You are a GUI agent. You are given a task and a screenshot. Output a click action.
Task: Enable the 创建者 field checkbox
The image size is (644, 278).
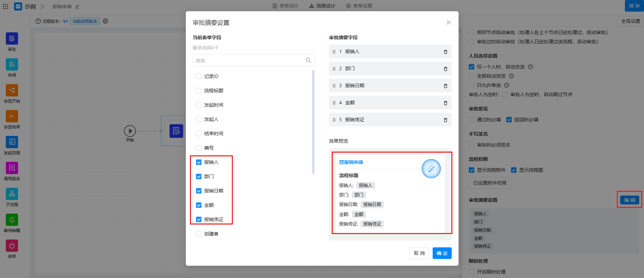pos(199,234)
